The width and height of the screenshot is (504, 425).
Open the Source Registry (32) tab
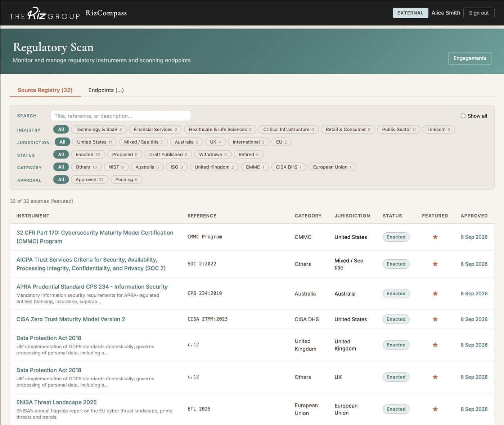[45, 90]
